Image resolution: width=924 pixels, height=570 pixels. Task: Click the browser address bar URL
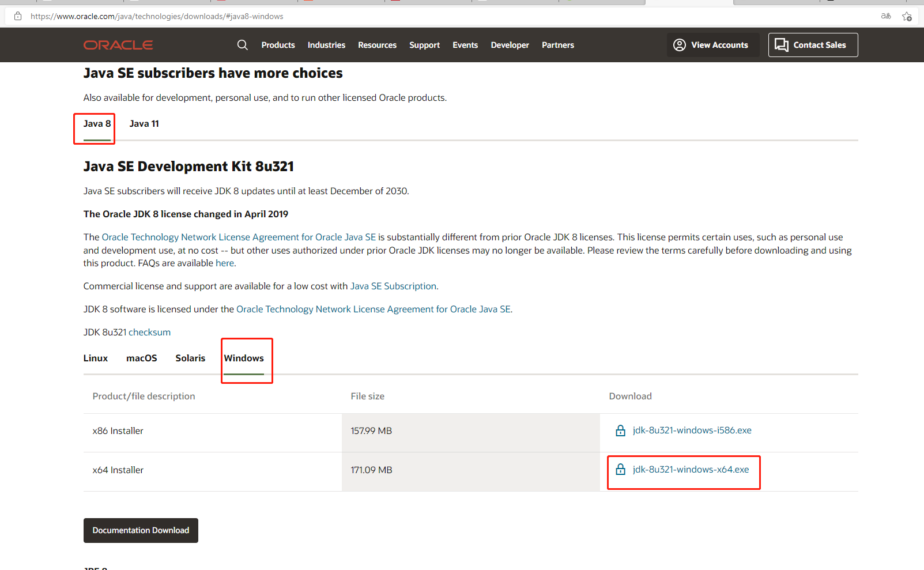[157, 16]
